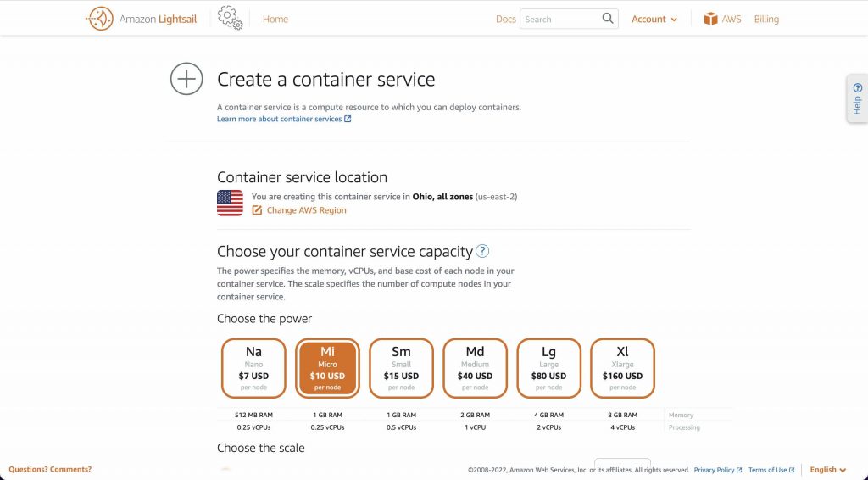Click the 2 GB RAM value
The height and width of the screenshot is (480, 868).
[x=475, y=415]
